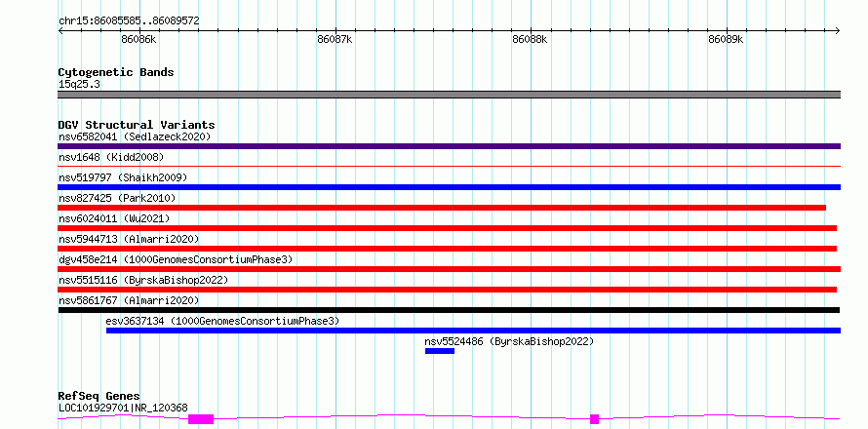Image resolution: width=868 pixels, height=429 pixels.
Task: Click the red nsv6024011 variant bar
Action: tap(448, 228)
